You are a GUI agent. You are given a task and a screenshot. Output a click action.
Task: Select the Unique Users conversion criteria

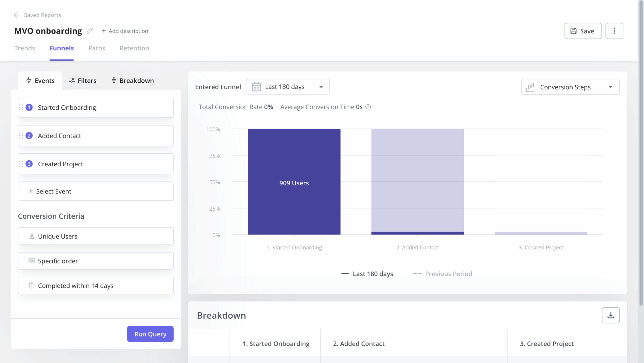coord(96,236)
